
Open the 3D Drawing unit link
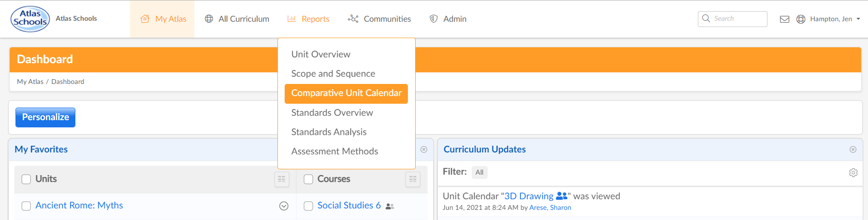(x=529, y=196)
